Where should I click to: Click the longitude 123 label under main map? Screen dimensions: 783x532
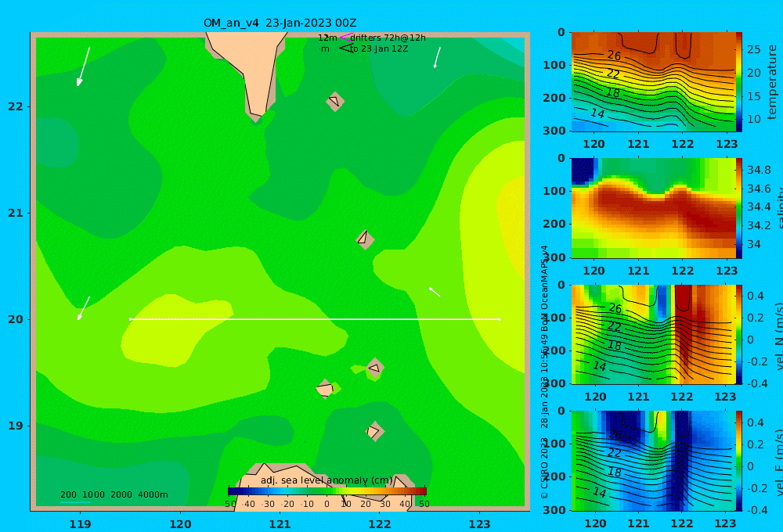click(480, 524)
